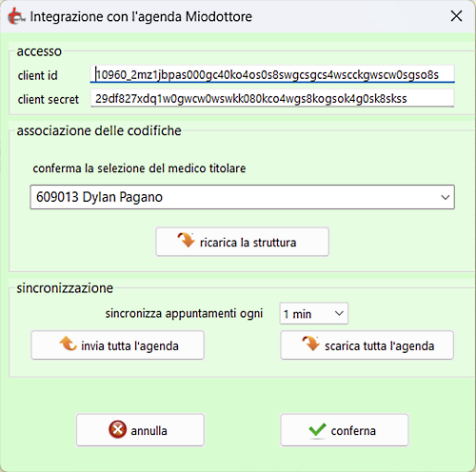Cancel via the annulla button label
Screen dimensions: 476x472
click(149, 431)
